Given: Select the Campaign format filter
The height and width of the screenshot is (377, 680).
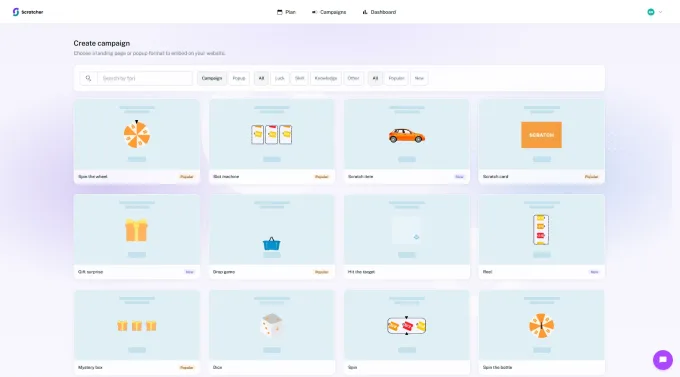Looking at the screenshot, I should click(212, 79).
